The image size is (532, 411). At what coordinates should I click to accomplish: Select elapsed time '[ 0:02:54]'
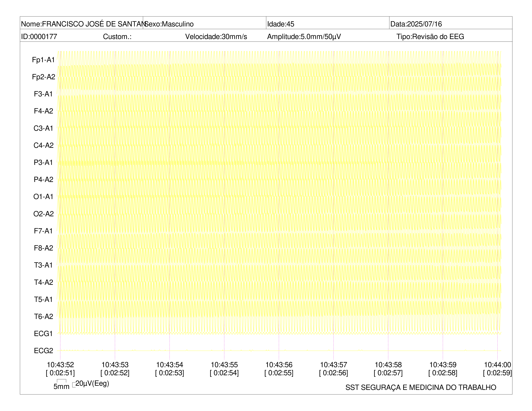pos(224,373)
